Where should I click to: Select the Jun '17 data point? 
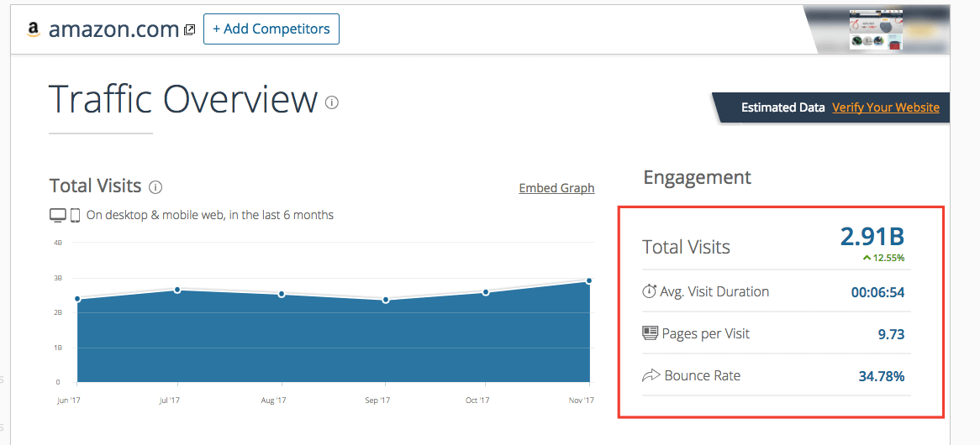pyautogui.click(x=77, y=298)
